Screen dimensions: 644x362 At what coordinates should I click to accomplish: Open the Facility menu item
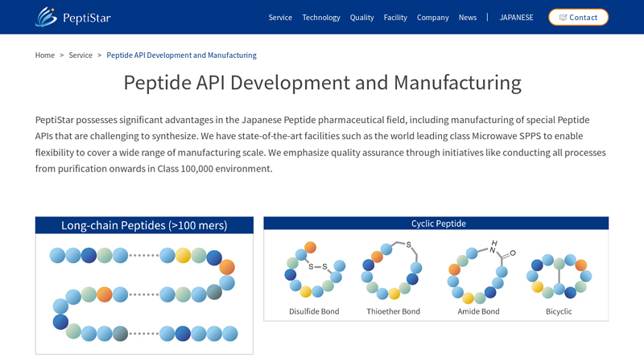395,18
